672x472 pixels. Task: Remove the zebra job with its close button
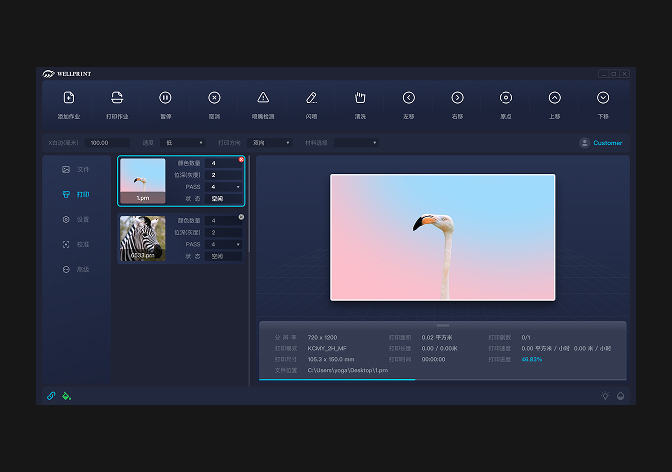pyautogui.click(x=241, y=217)
